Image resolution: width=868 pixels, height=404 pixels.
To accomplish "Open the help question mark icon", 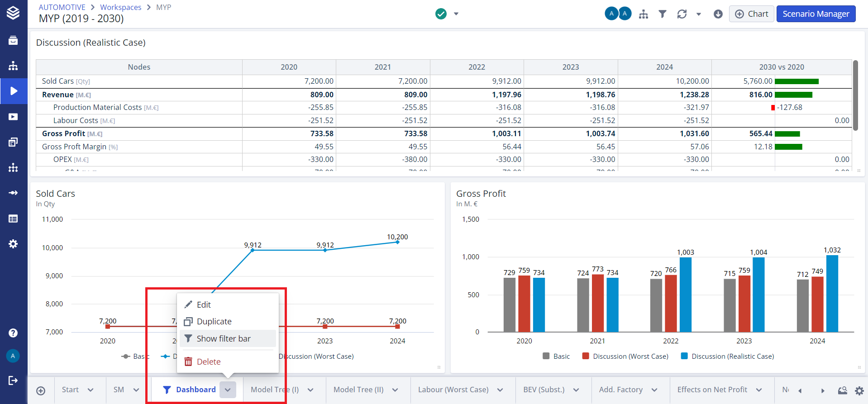I will point(13,333).
